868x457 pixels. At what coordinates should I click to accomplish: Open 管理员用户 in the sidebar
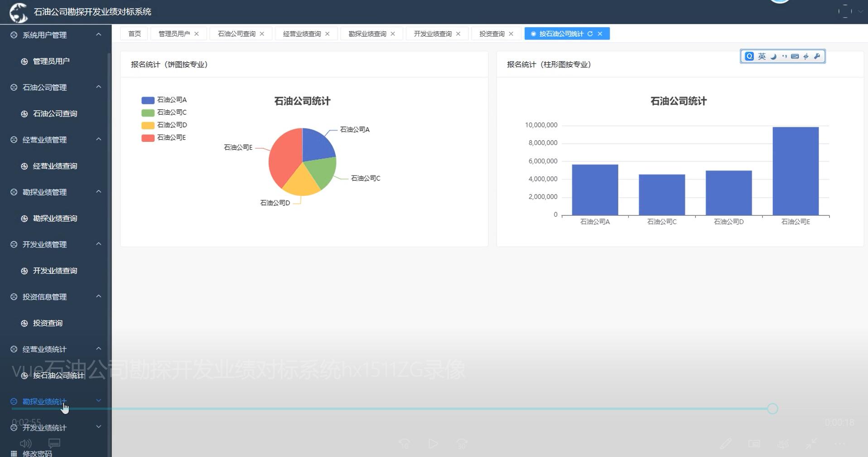point(51,61)
